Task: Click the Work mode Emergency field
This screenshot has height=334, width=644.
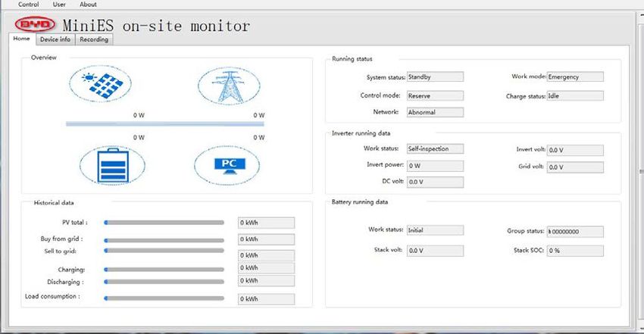Action: pyautogui.click(x=575, y=76)
